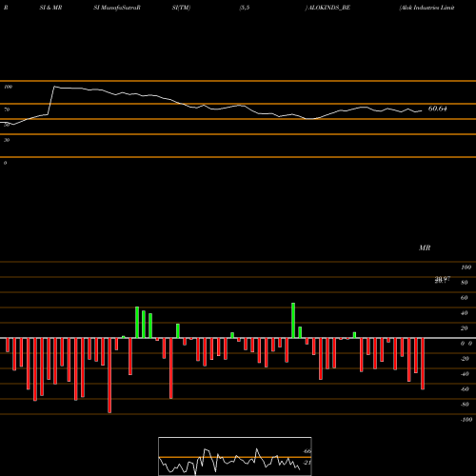Click the 20.97 value near MR axis
Screen dimensions: 476x476
coord(443,280)
